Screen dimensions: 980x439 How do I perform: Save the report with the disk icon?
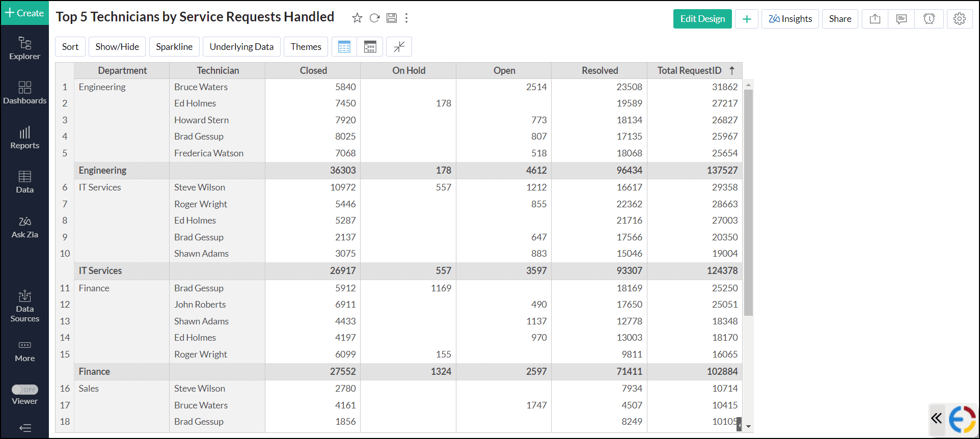[x=391, y=18]
